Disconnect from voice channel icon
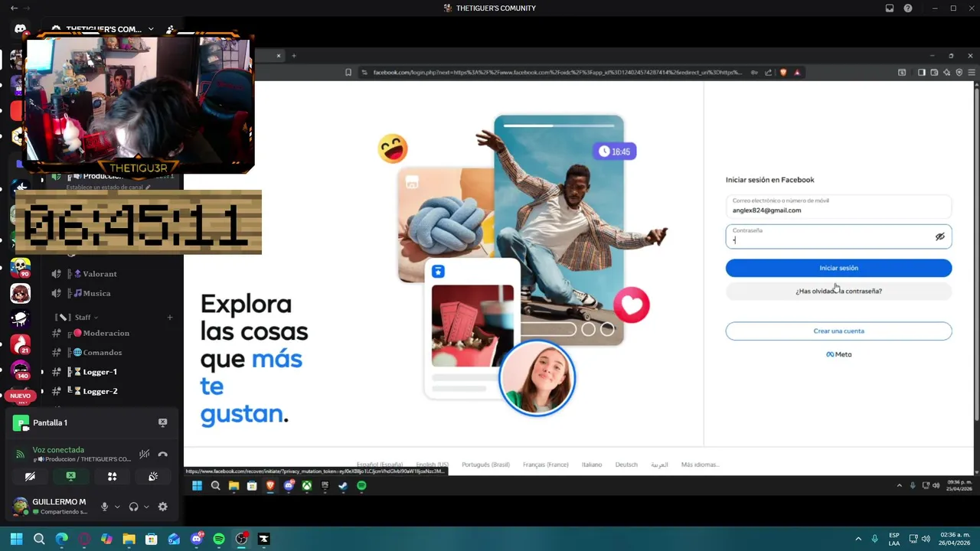This screenshot has height=551, width=980. coord(162,454)
